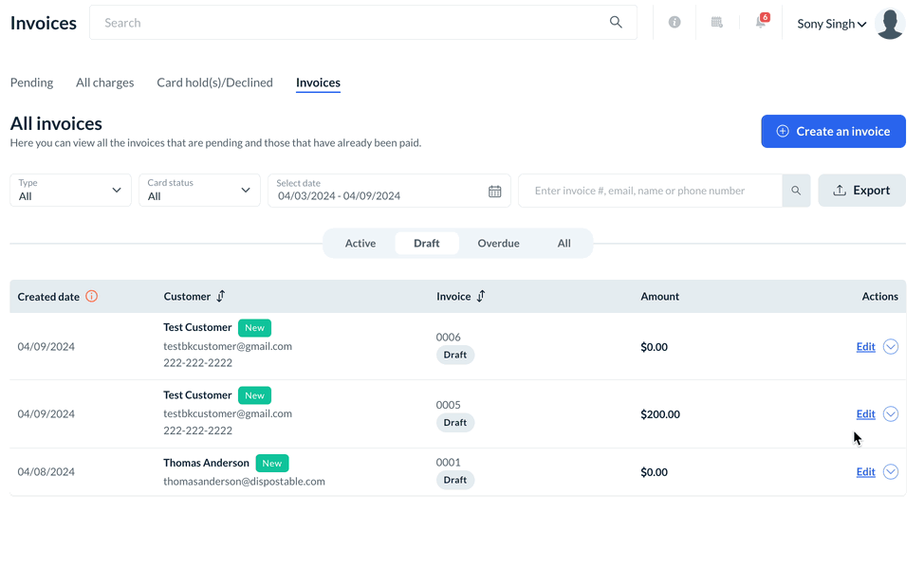Image resolution: width=924 pixels, height=586 pixels.
Task: Open the notifications bell
Action: tap(761, 22)
